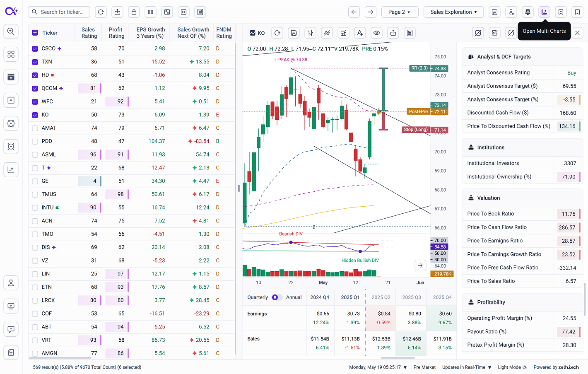This screenshot has width=588, height=374.
Task: Click the horizontal fit-width arrows icon
Action: pyautogui.click(x=184, y=12)
